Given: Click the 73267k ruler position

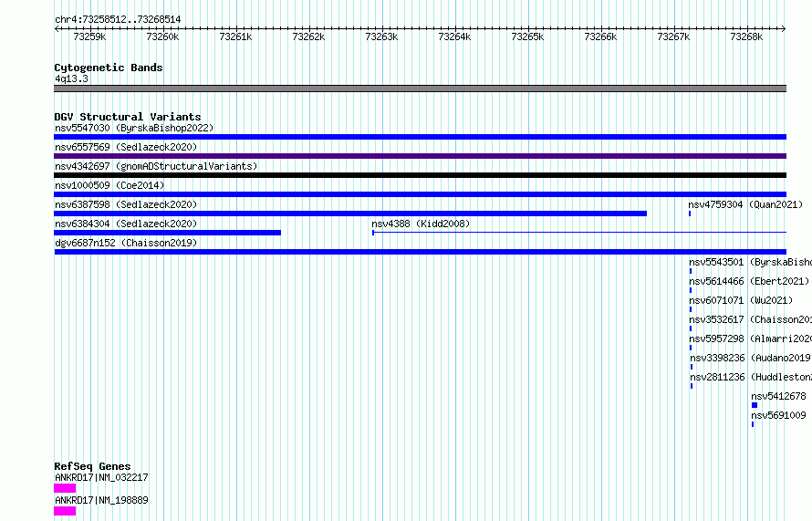Looking at the screenshot, I should point(674,36).
